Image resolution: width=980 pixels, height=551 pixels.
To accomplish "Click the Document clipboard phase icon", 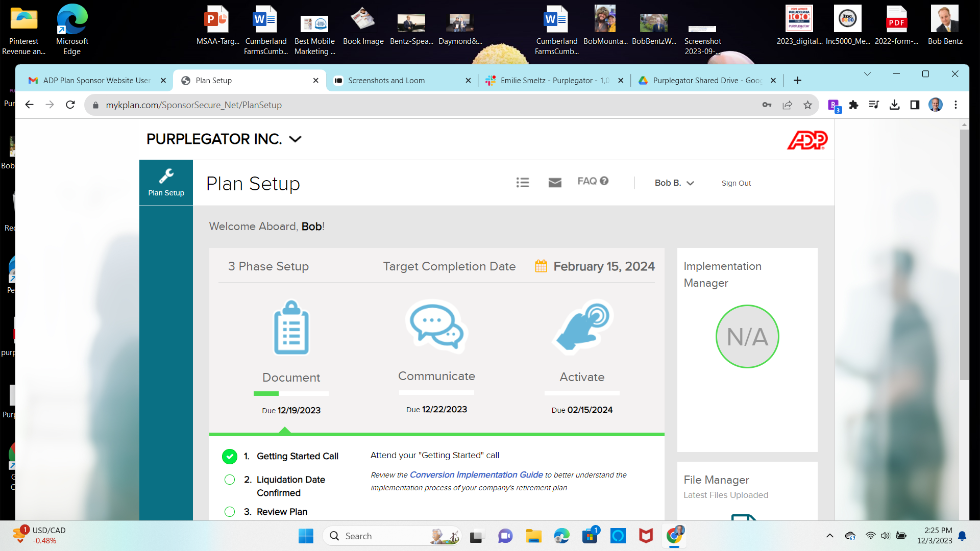I will pos(291,328).
